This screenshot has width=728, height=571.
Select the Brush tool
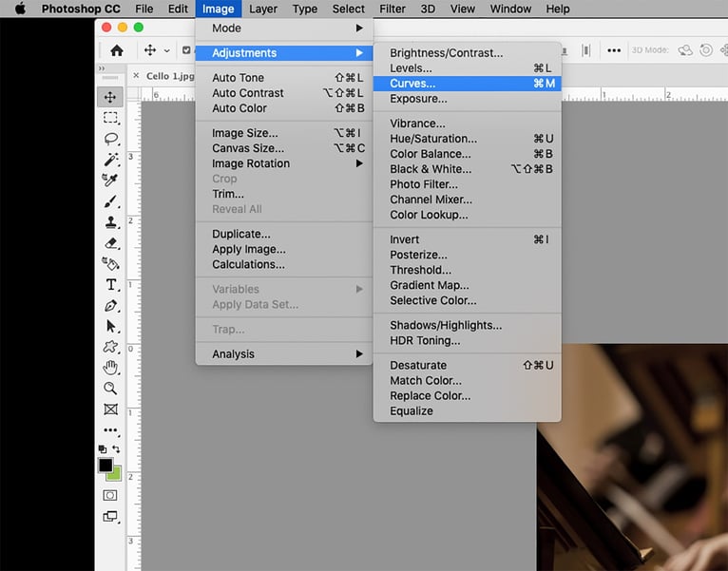(111, 201)
